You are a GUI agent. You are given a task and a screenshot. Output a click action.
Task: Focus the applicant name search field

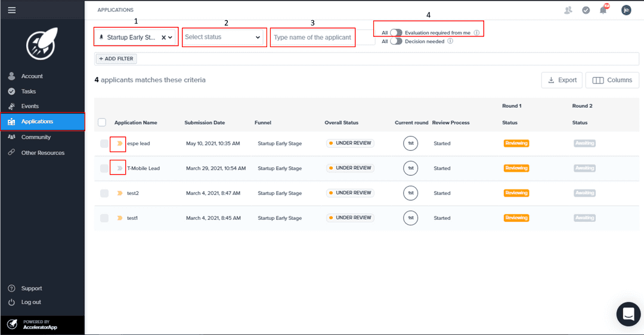[x=312, y=38]
